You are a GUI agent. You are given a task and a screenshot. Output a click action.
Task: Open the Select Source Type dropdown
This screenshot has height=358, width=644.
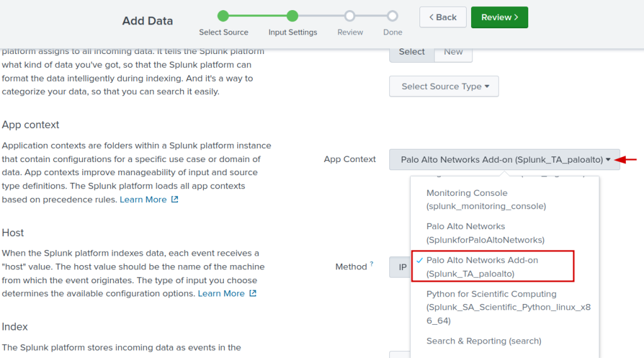444,86
